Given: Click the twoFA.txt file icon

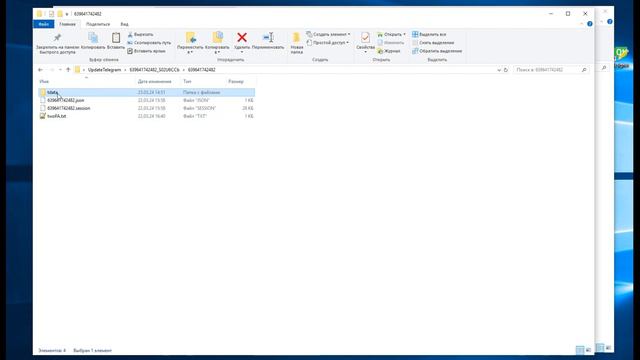Looking at the screenshot, I should point(42,116).
